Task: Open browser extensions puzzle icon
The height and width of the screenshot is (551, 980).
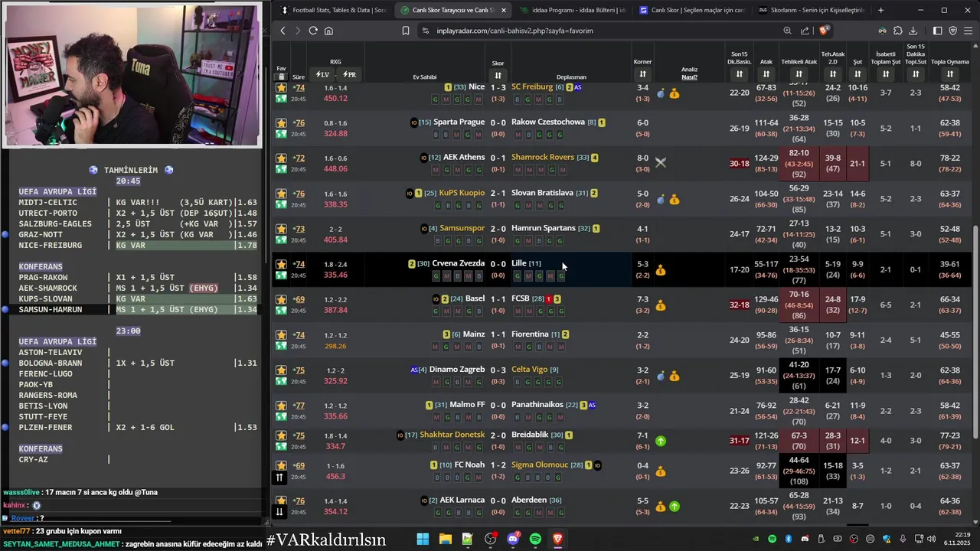Action: click(898, 31)
